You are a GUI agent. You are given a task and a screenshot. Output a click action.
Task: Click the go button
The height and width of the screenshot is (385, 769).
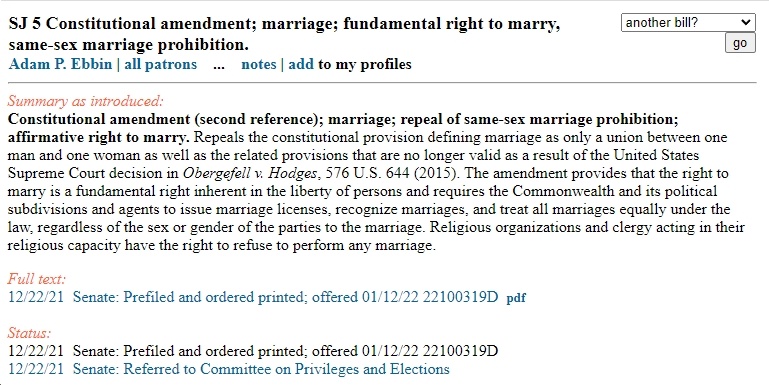coord(740,43)
